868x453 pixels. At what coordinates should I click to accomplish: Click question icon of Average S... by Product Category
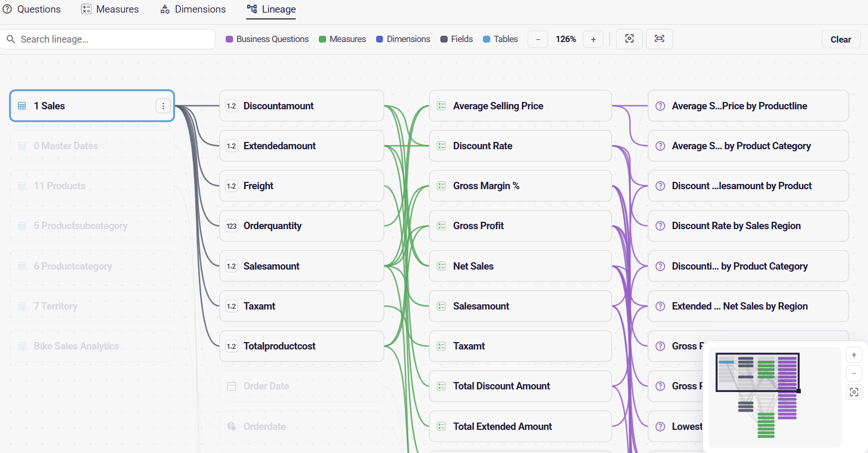pyautogui.click(x=660, y=146)
